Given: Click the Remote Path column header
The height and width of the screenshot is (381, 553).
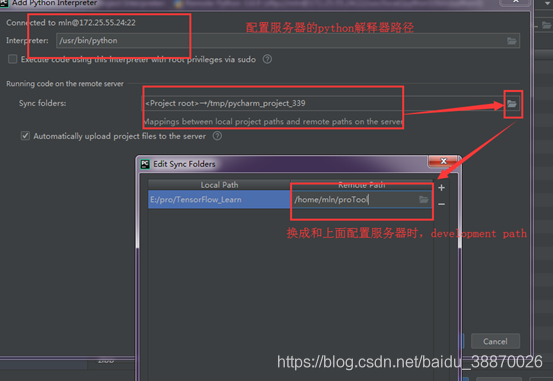Looking at the screenshot, I should click(361, 185).
